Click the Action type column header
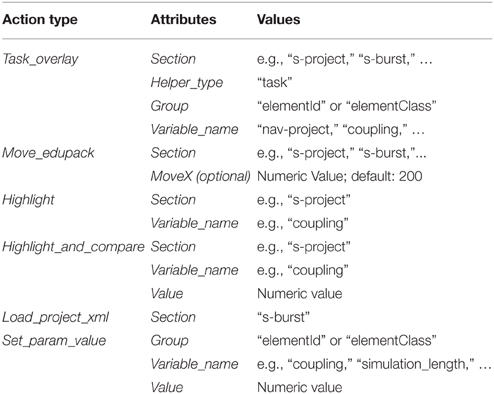Image resolution: width=494 pixels, height=394 pixels. pyautogui.click(x=40, y=20)
